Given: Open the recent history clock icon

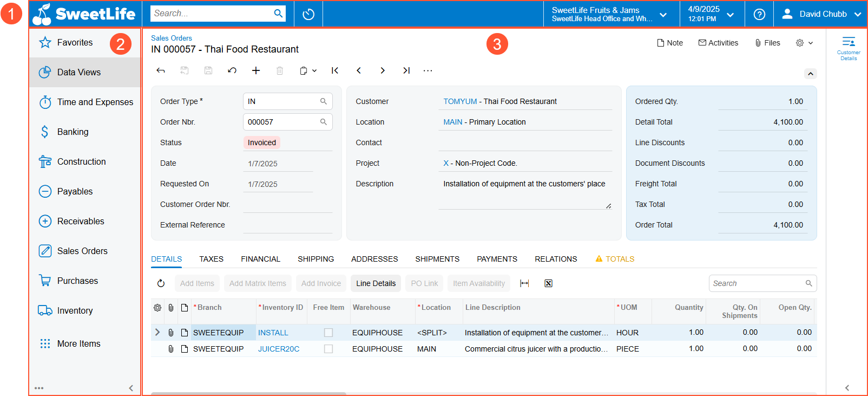Looking at the screenshot, I should (x=308, y=14).
